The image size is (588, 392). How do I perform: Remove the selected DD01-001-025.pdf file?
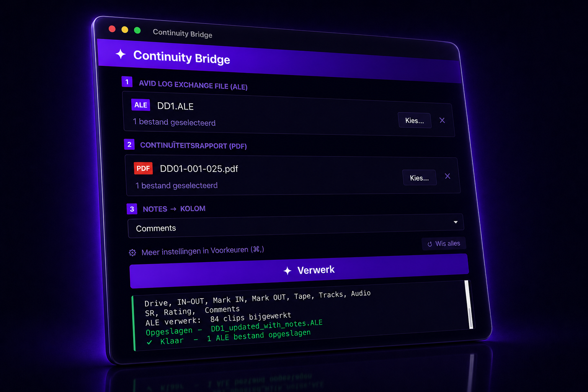point(448,176)
